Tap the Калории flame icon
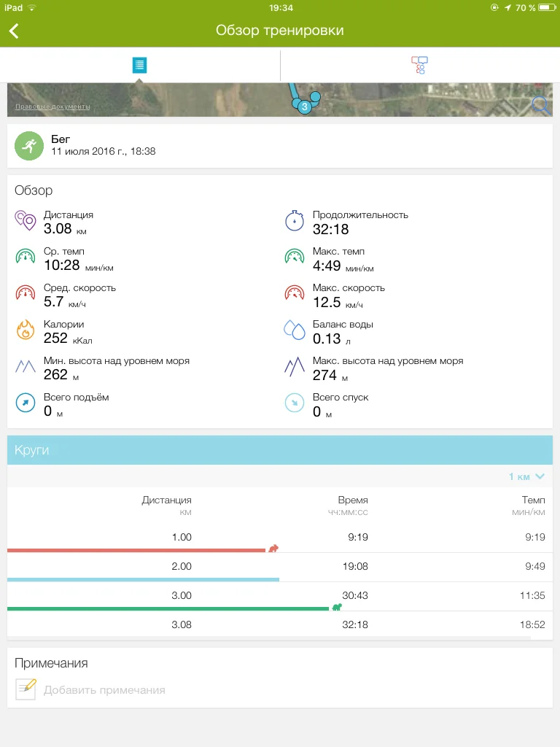 (x=26, y=330)
